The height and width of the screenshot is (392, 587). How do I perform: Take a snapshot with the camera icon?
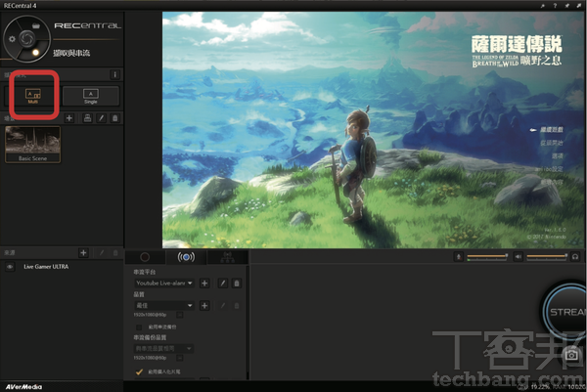[571, 355]
